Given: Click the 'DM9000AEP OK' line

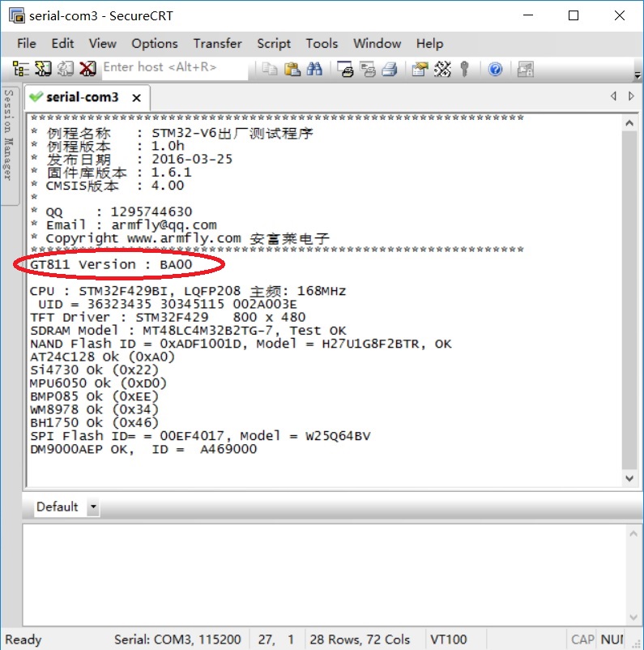Looking at the screenshot, I should pos(143,449).
